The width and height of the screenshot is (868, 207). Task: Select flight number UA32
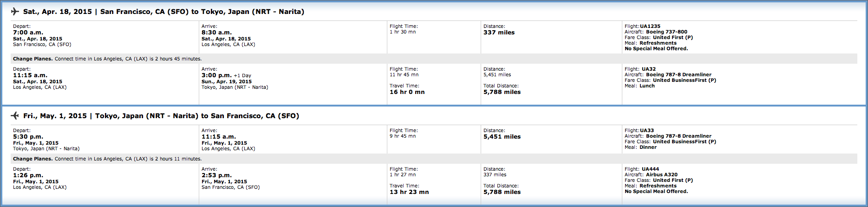649,69
